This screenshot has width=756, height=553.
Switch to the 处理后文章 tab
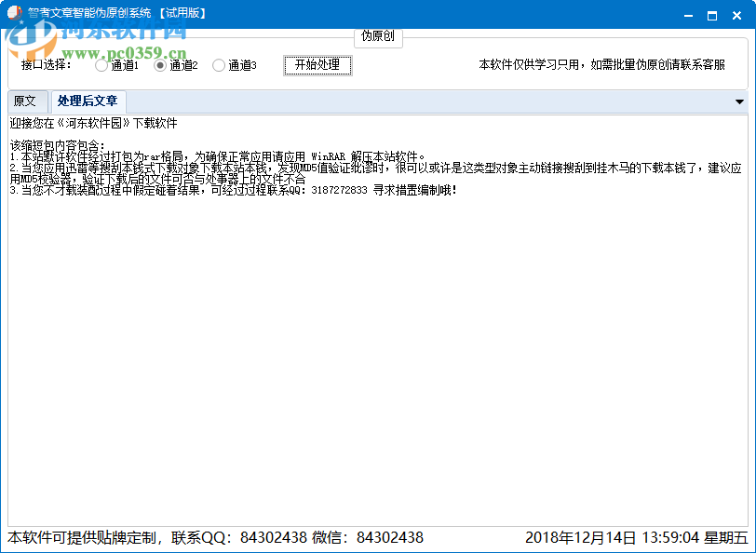[x=88, y=101]
